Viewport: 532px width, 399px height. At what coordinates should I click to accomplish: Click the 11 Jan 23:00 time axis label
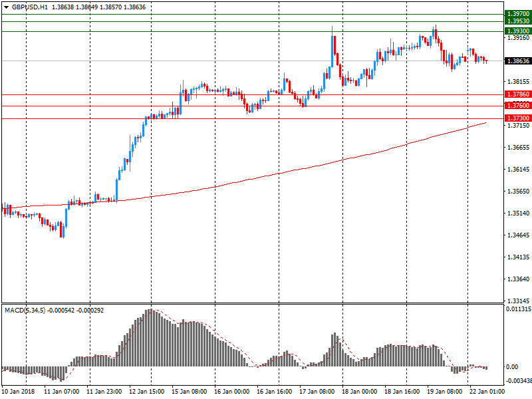point(104,392)
